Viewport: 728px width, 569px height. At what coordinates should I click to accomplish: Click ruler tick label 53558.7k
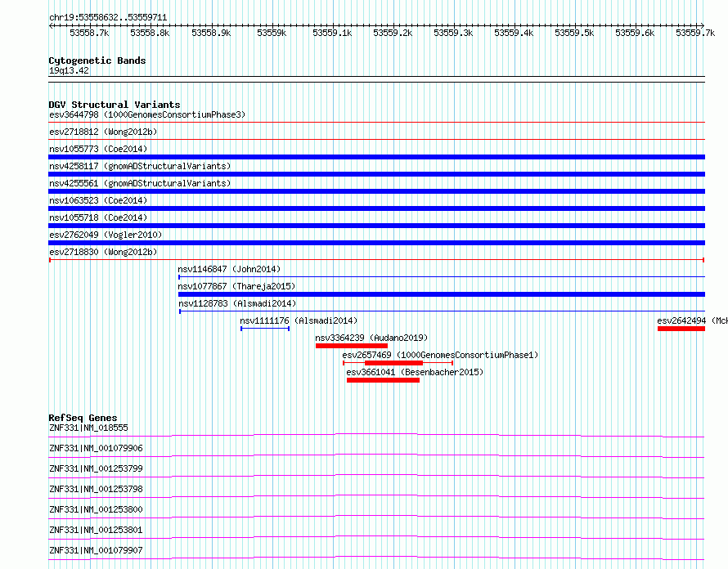click(x=89, y=33)
